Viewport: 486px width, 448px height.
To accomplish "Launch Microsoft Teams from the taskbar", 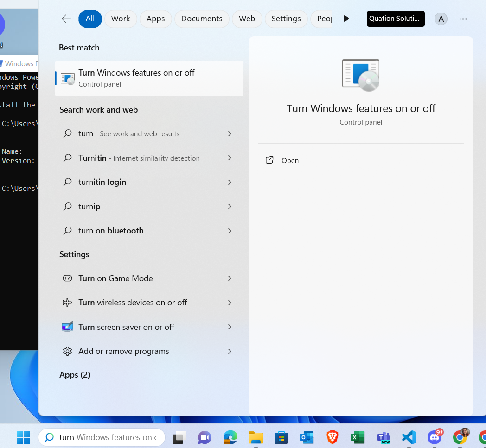I will [x=383, y=437].
